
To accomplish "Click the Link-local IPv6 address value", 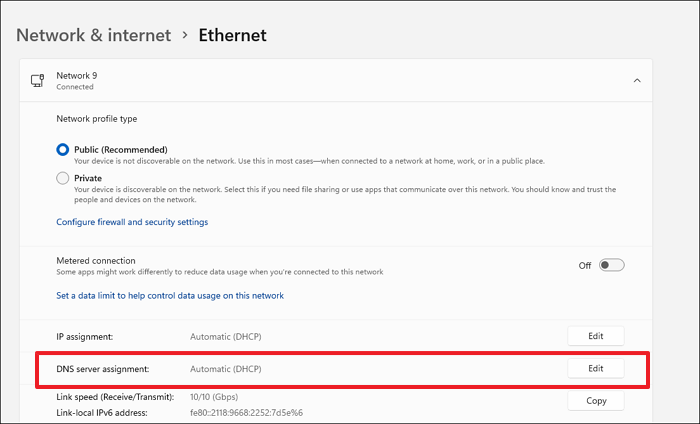I will click(x=246, y=412).
